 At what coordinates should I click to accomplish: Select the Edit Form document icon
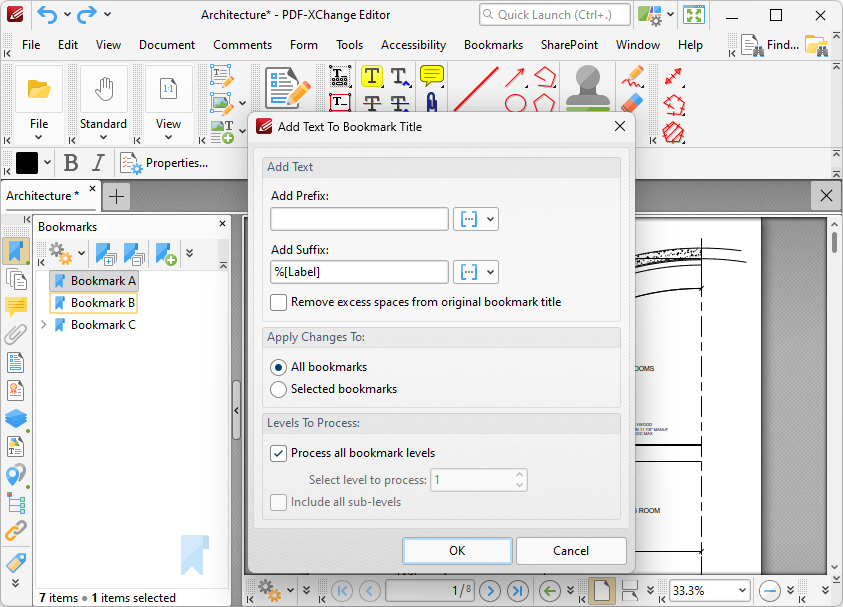coord(288,89)
